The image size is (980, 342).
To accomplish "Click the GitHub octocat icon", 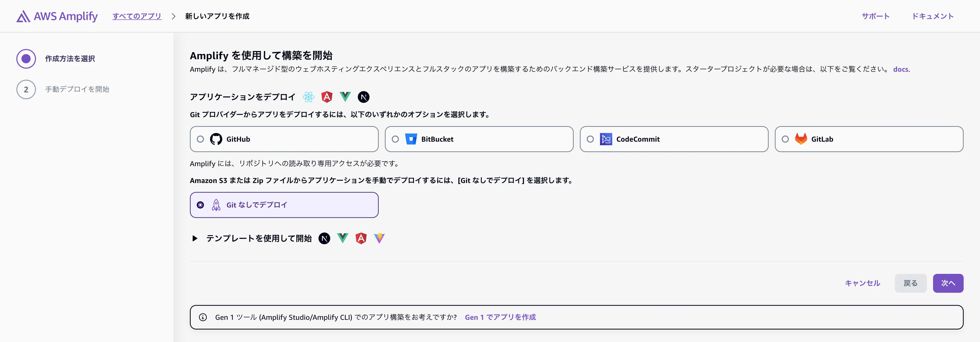I will pyautogui.click(x=216, y=139).
